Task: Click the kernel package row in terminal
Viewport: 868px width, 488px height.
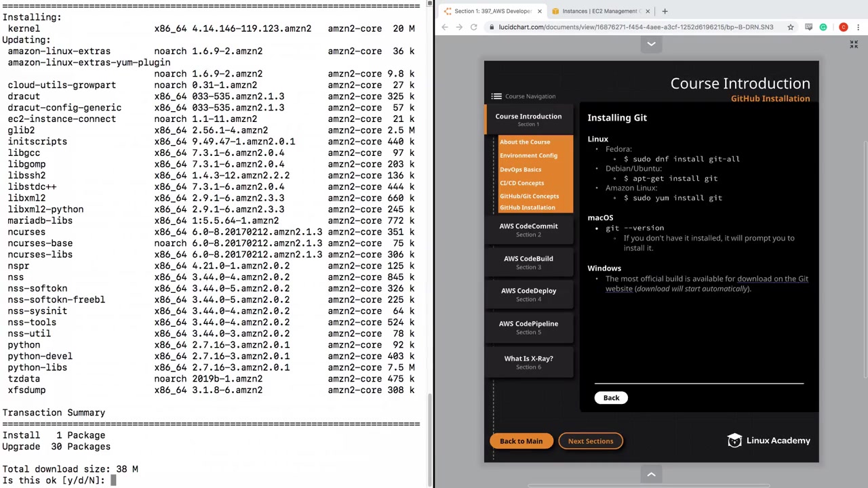Action: [211, 28]
